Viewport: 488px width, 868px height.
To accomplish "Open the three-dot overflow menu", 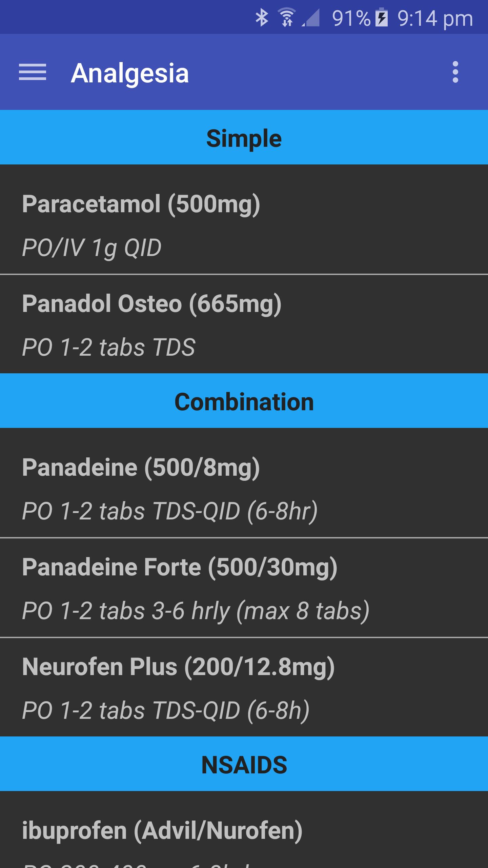I will pyautogui.click(x=455, y=72).
